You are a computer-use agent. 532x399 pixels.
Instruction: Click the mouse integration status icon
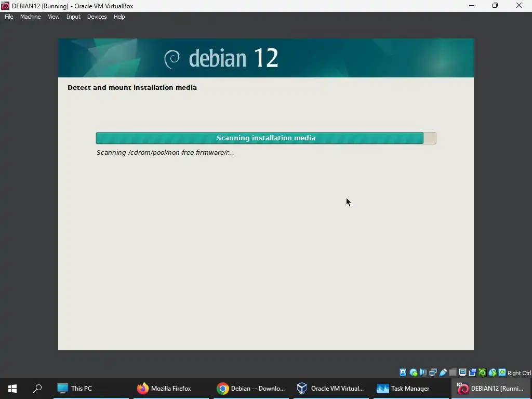click(x=493, y=373)
